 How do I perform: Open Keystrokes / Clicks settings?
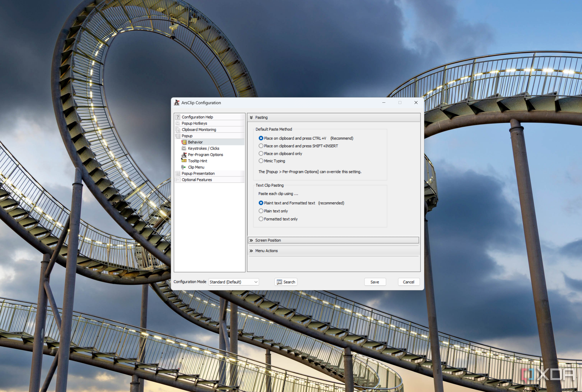[x=204, y=148]
